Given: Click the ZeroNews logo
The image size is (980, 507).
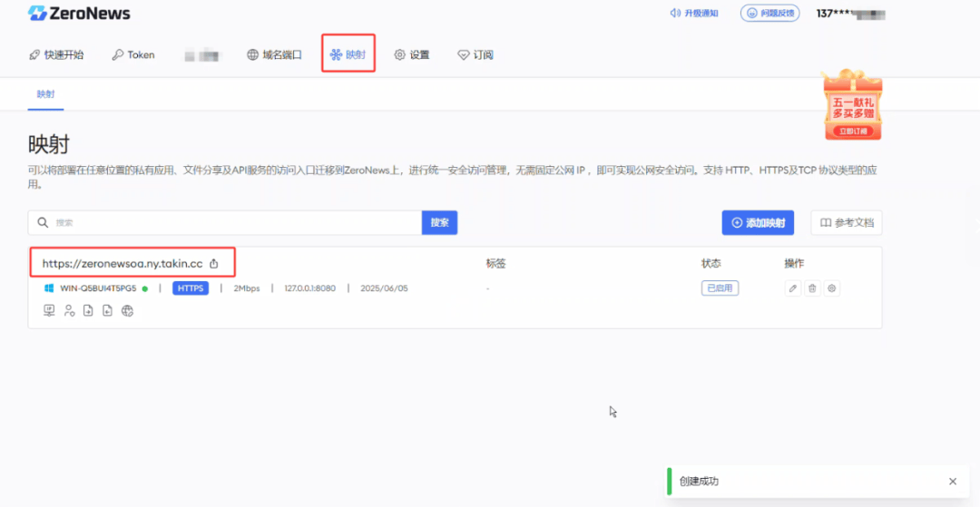Looking at the screenshot, I should pos(79,13).
